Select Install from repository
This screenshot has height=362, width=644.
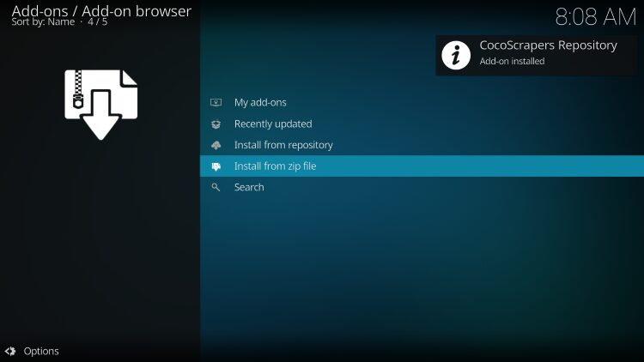pos(422,145)
